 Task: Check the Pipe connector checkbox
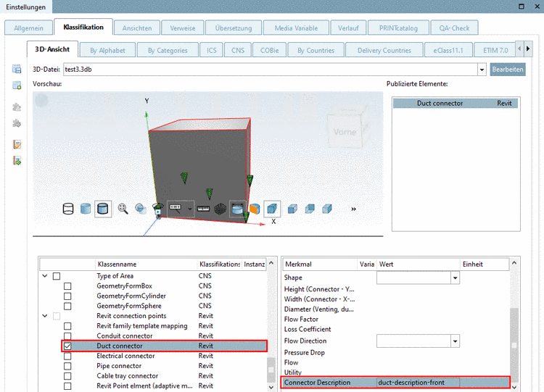click(67, 366)
